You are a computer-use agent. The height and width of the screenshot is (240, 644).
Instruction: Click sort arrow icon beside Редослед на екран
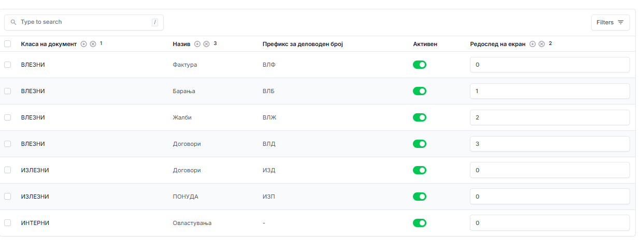pyautogui.click(x=533, y=44)
